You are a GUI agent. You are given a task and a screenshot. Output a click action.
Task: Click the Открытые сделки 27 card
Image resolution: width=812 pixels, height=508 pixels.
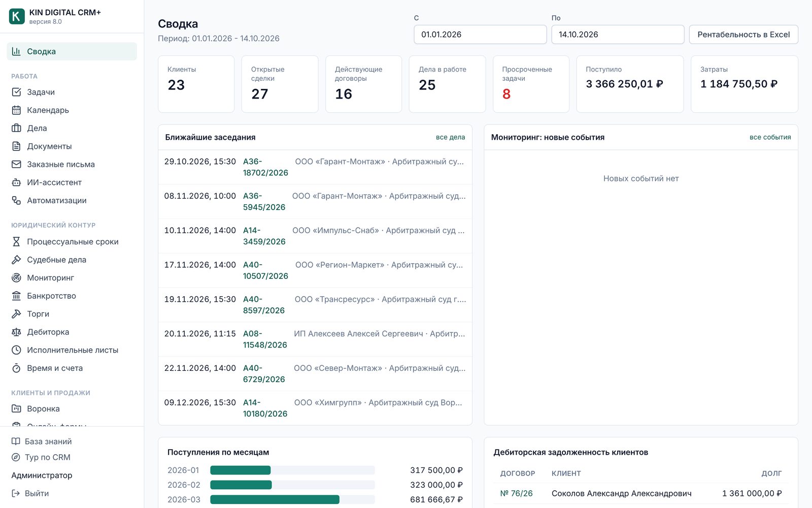[280, 84]
